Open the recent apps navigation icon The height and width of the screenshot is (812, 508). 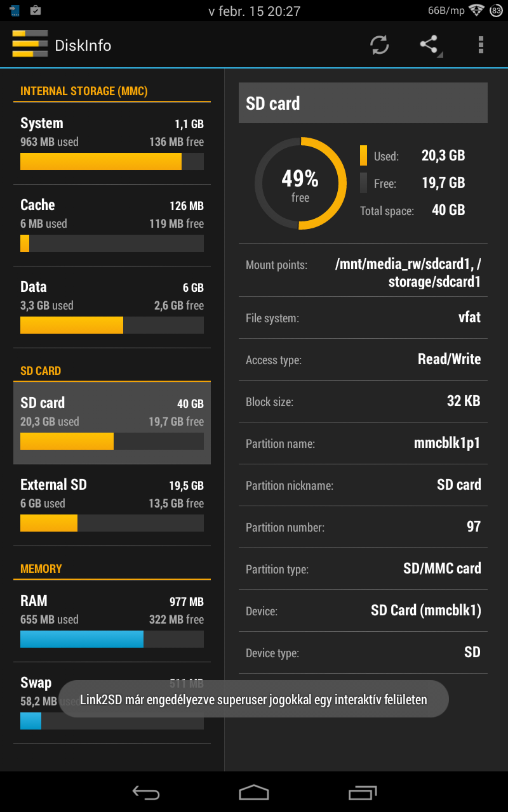tap(363, 792)
